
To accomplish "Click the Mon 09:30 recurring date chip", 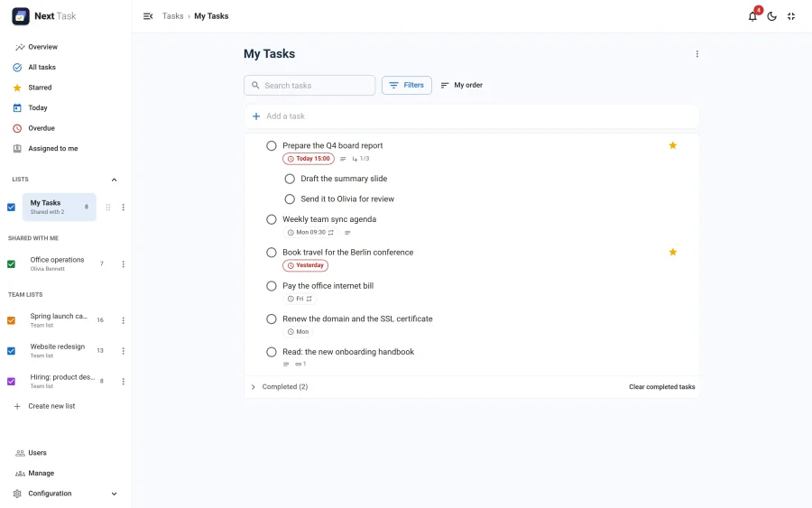I will [x=310, y=233].
